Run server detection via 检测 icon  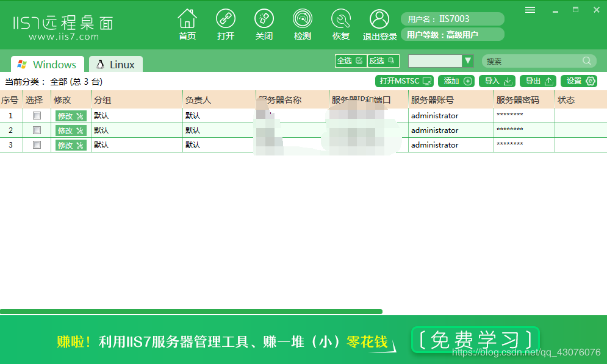pyautogui.click(x=302, y=23)
